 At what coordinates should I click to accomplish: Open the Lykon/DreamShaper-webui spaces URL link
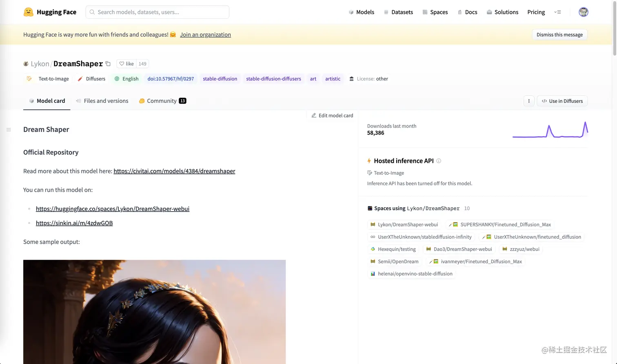pyautogui.click(x=113, y=209)
